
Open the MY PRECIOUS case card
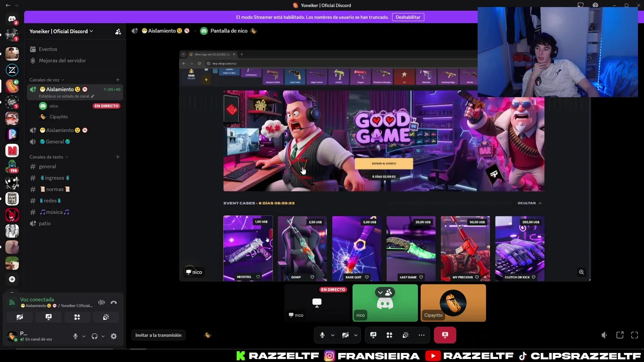(465, 248)
